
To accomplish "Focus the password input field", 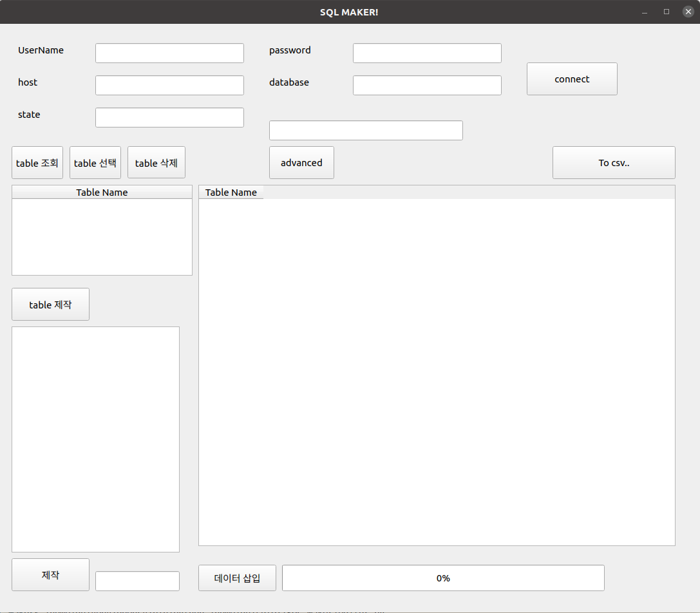I will [x=427, y=53].
